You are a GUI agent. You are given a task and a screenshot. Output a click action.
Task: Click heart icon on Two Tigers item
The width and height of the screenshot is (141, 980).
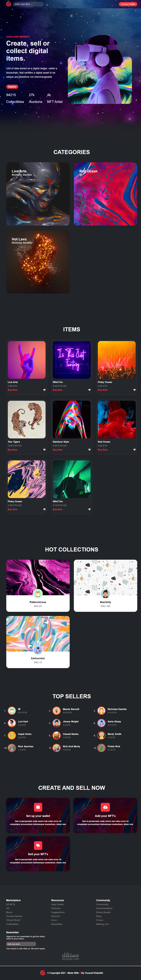tap(44, 450)
